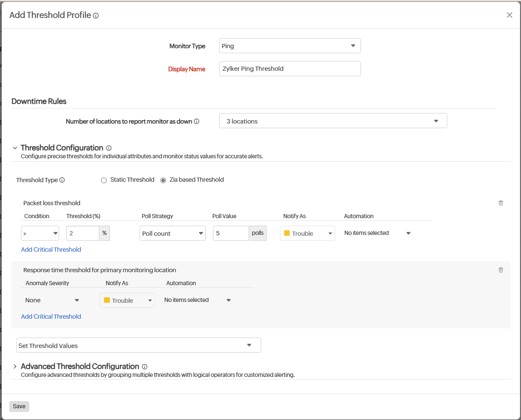This screenshot has width=521, height=420.
Task: Click the Threshold Type info icon
Action: pos(62,180)
